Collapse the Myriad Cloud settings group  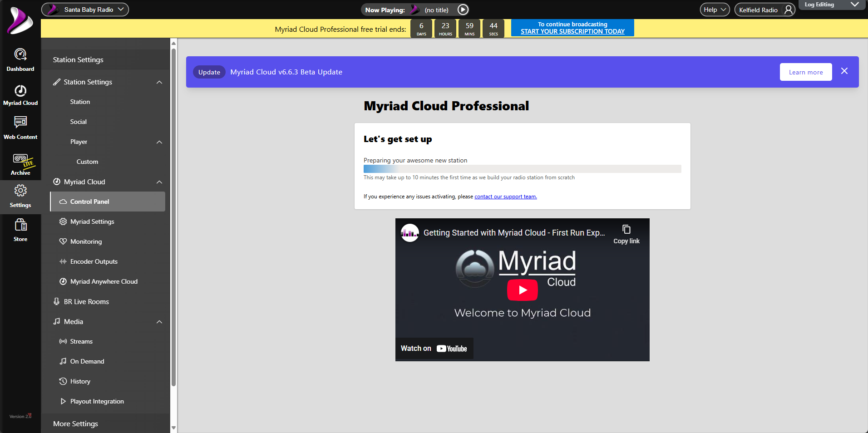pyautogui.click(x=159, y=182)
